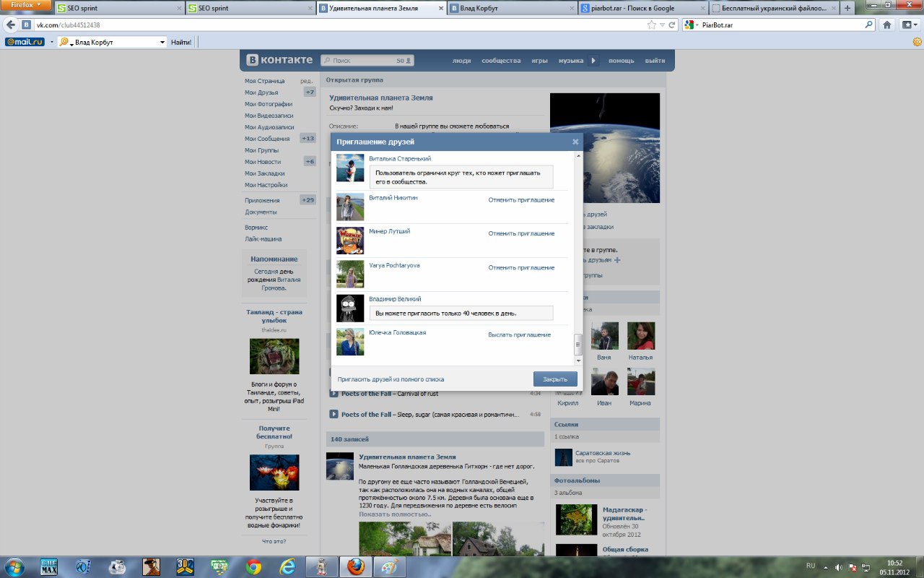Click Пригласить друзей из полного списка link
Image resolution: width=924 pixels, height=578 pixels.
(x=391, y=379)
